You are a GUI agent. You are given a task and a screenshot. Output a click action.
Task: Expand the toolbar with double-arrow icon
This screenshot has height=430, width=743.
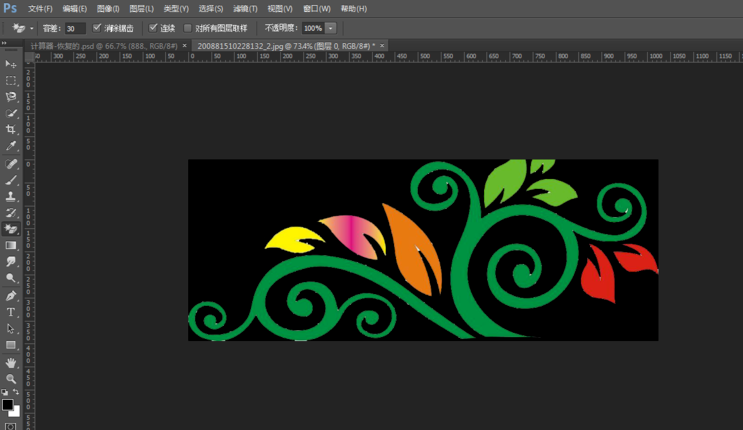coord(4,43)
